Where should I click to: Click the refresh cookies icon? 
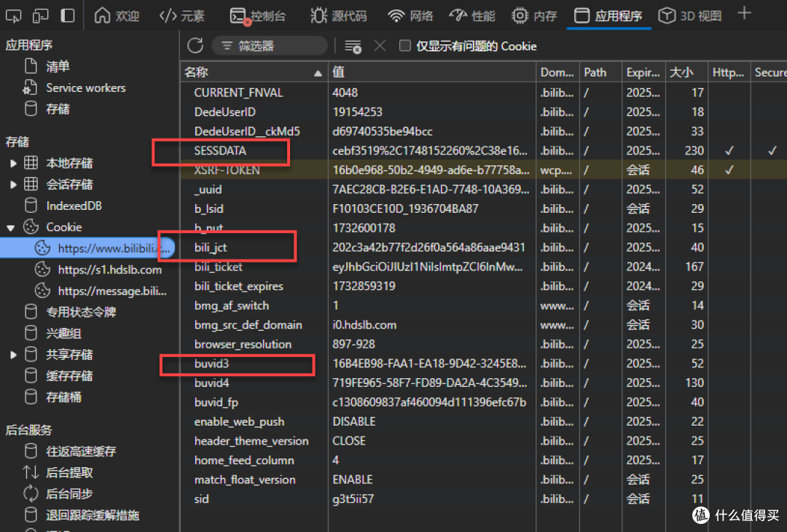click(x=195, y=46)
